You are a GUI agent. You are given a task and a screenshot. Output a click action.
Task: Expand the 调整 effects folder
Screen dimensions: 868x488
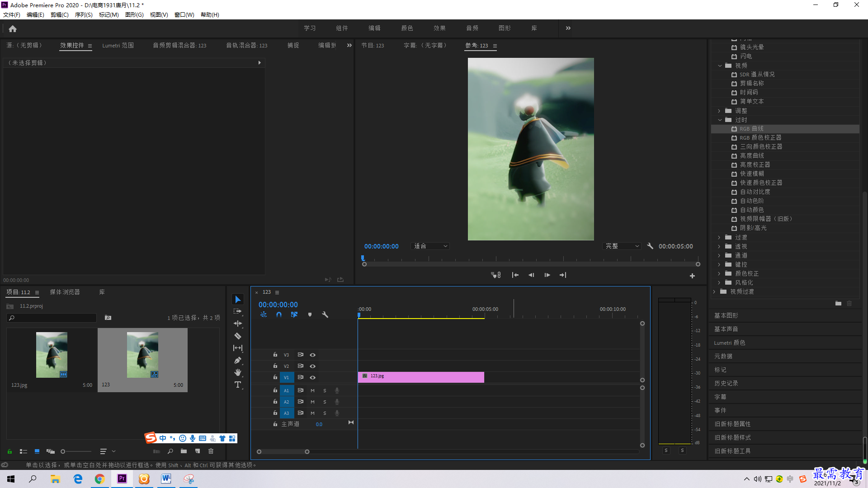[x=720, y=111]
